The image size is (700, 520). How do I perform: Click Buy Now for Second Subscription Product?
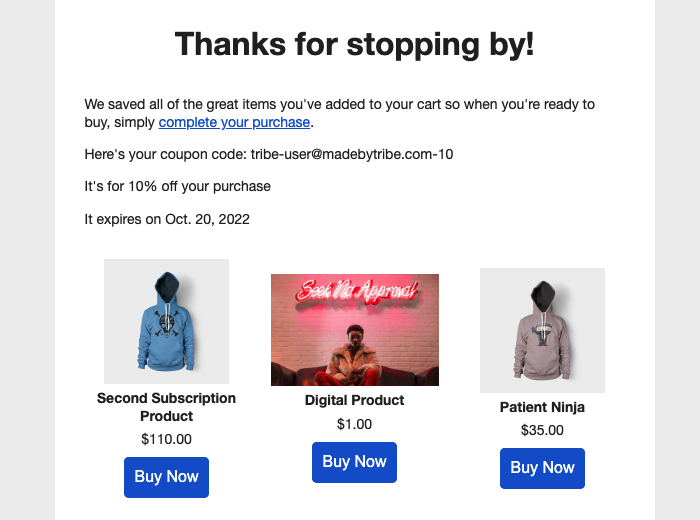(167, 477)
